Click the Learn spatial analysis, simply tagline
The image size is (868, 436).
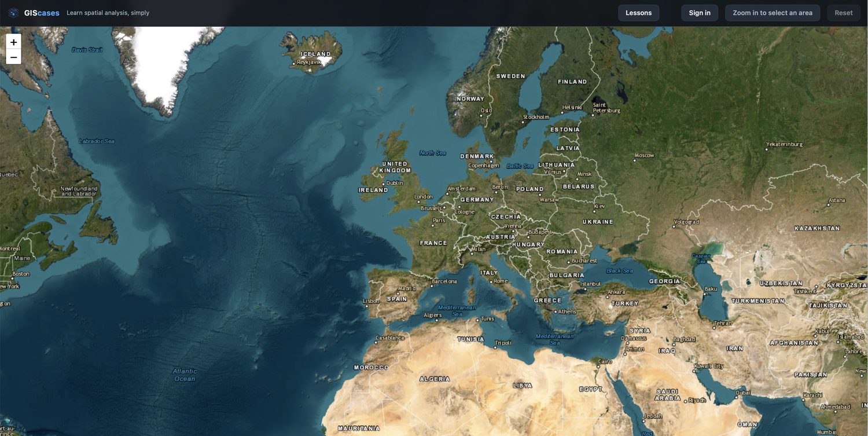(x=108, y=13)
